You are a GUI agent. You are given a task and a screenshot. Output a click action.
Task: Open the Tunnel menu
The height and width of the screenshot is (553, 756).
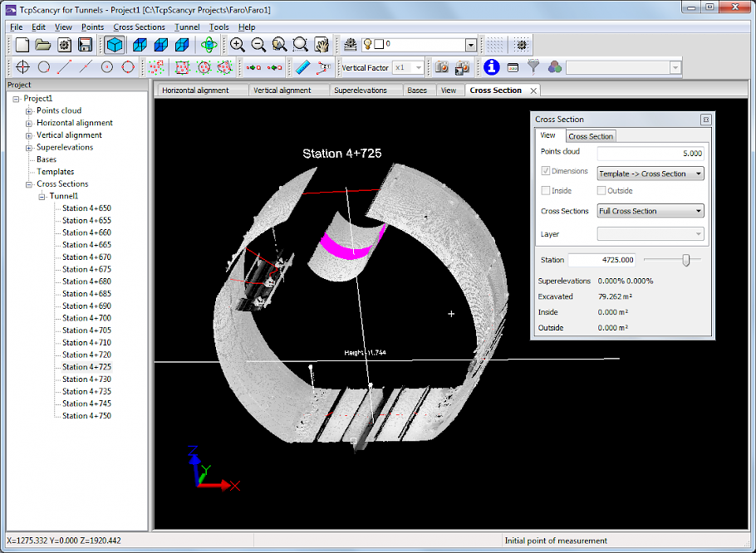click(x=187, y=27)
